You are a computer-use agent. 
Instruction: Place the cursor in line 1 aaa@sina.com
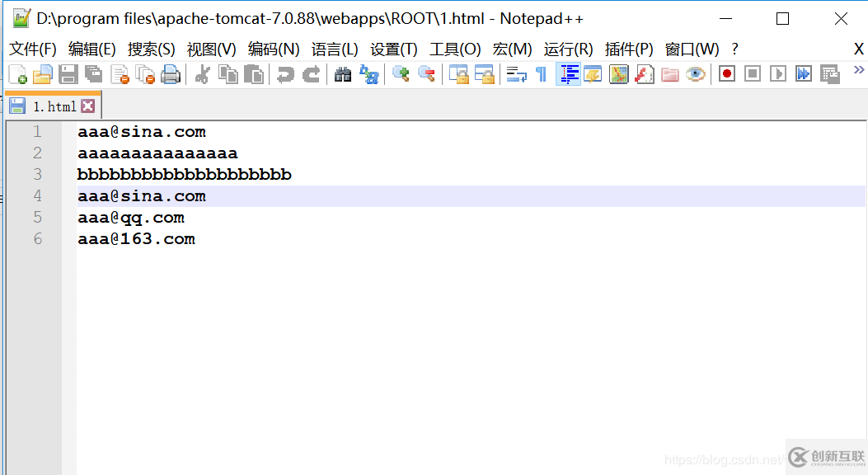[142, 132]
